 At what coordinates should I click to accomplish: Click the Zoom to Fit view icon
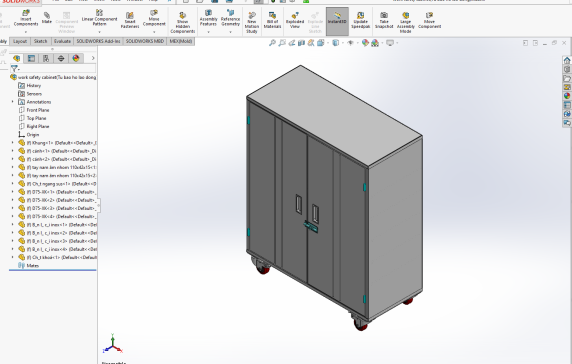tap(272, 43)
